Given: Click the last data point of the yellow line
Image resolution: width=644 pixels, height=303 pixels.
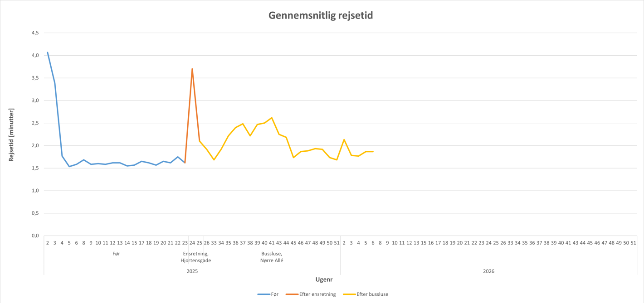Looking at the screenshot, I should [373, 151].
